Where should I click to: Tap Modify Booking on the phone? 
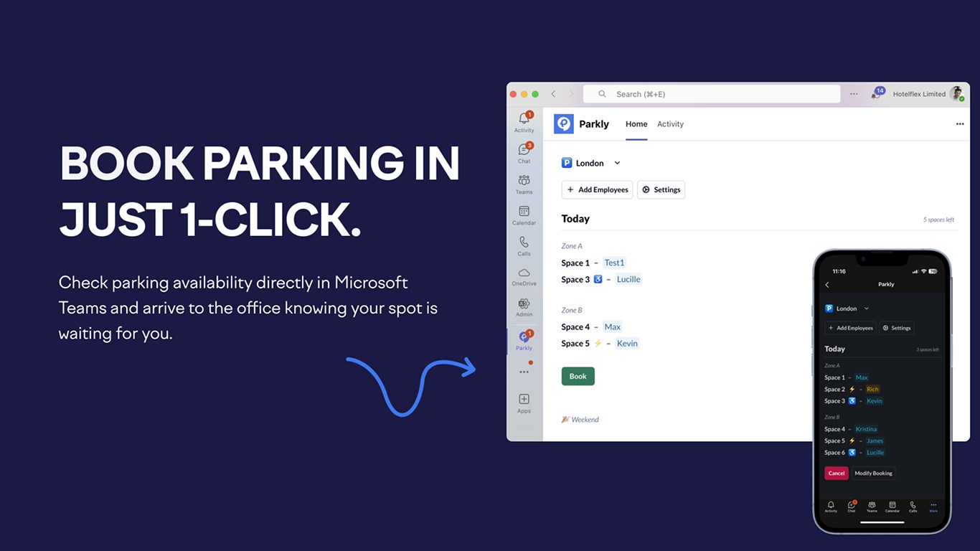874,473
